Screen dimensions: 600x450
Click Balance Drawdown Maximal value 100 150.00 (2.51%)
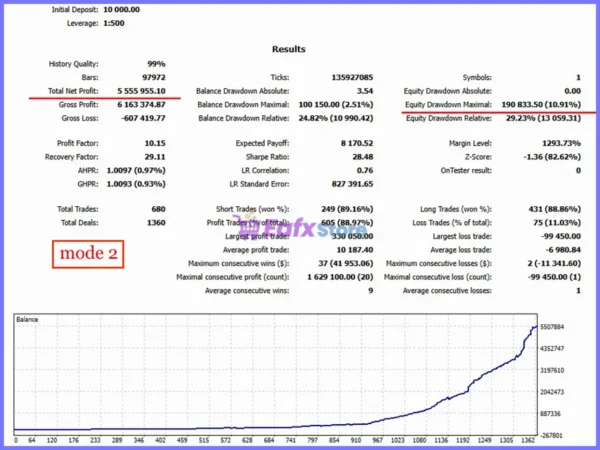(x=336, y=105)
